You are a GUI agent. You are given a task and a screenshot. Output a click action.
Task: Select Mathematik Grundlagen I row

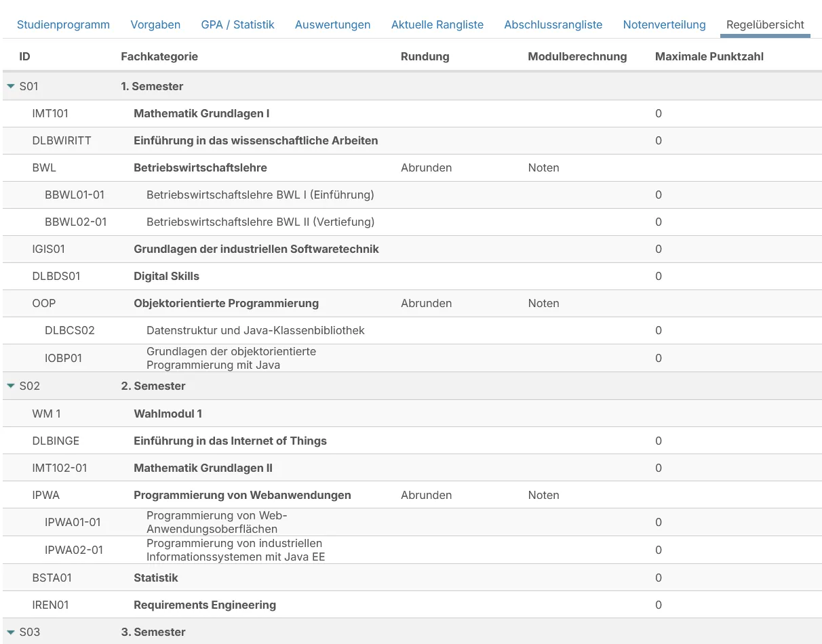(x=411, y=113)
